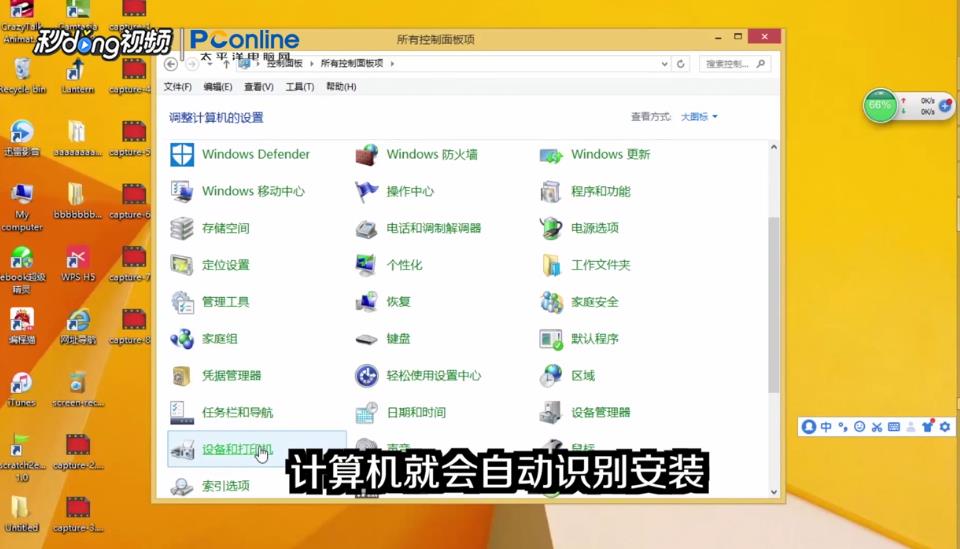Open 日期和时间 icon
960x549 pixels.
click(367, 412)
